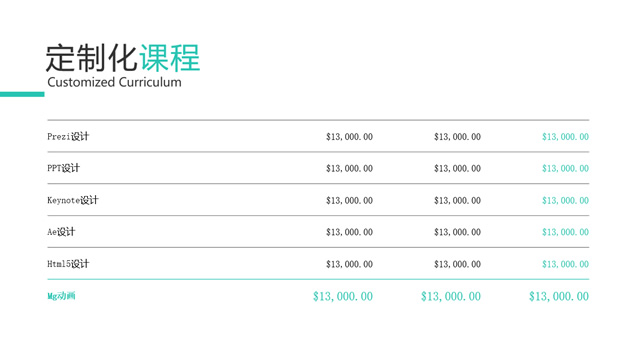Select the green Mg动画 row label
The image size is (635, 361).
click(x=61, y=296)
